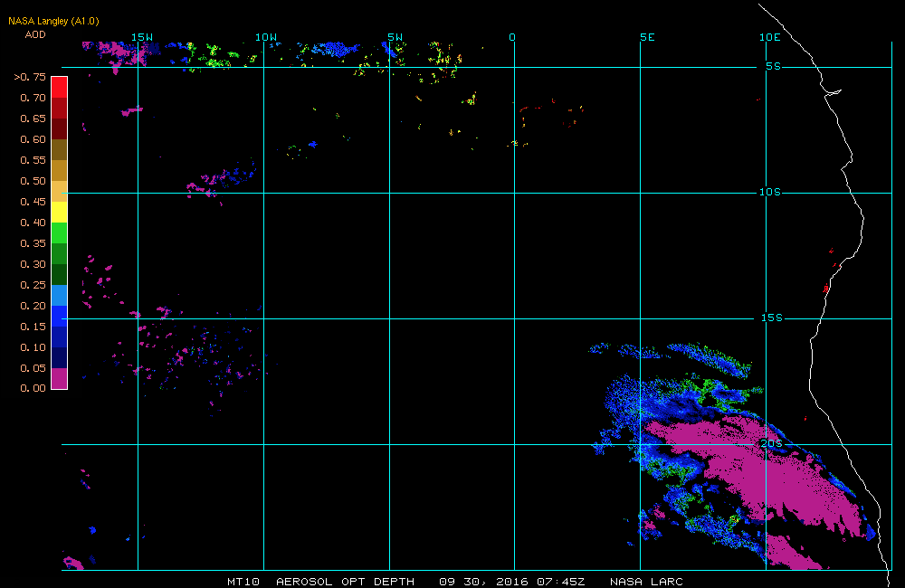Click the '0.40' legend value
This screenshot has height=588, width=905.
tap(33, 223)
